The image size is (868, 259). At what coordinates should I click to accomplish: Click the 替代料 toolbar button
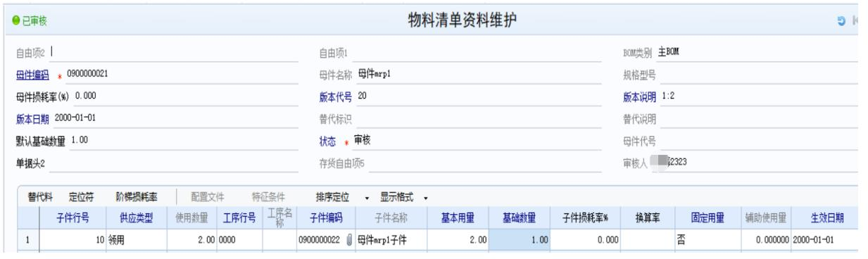(x=40, y=196)
